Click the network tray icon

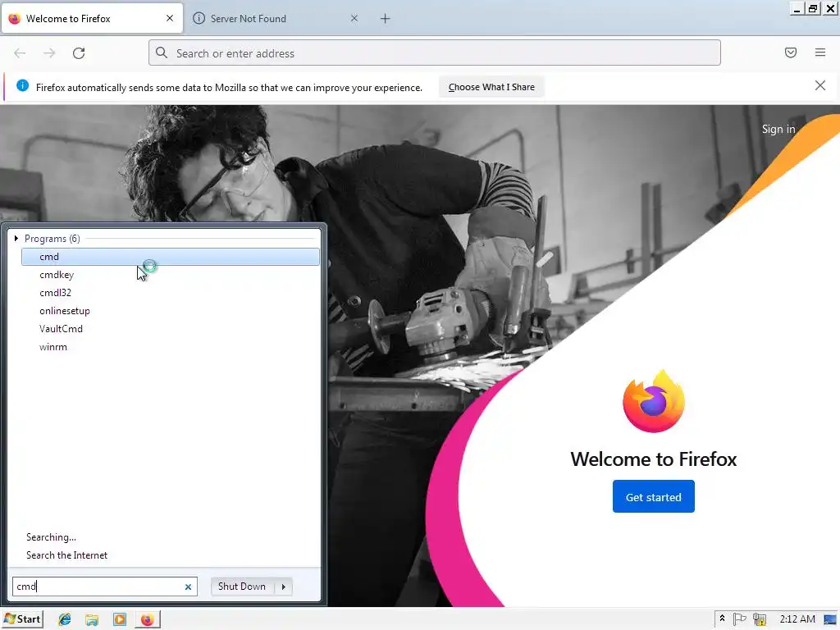(x=759, y=619)
